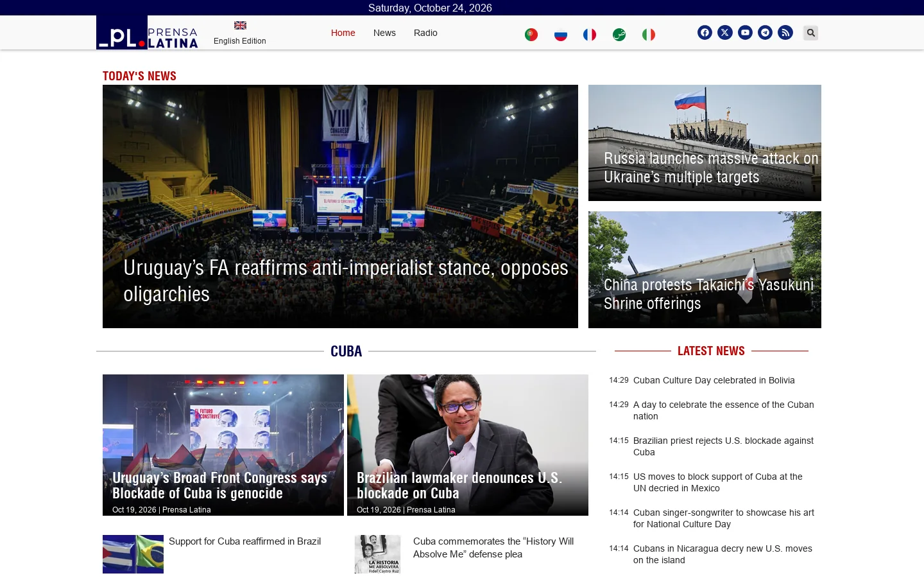Open Russia launches massive attack article
Image resolution: width=924 pixels, height=578 pixels.
[x=711, y=168]
